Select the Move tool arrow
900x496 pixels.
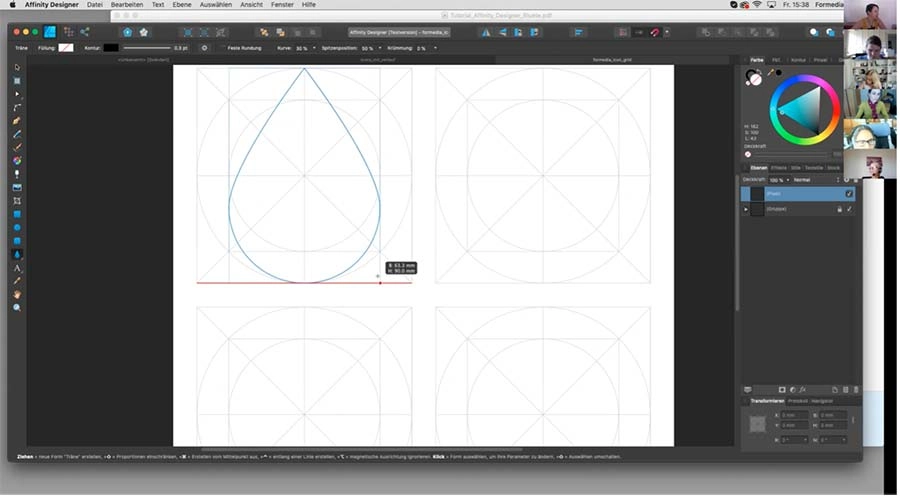pyautogui.click(x=17, y=67)
